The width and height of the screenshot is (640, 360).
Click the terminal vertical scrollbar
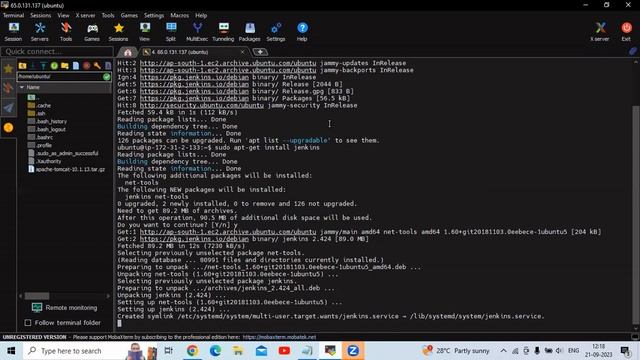click(x=636, y=214)
